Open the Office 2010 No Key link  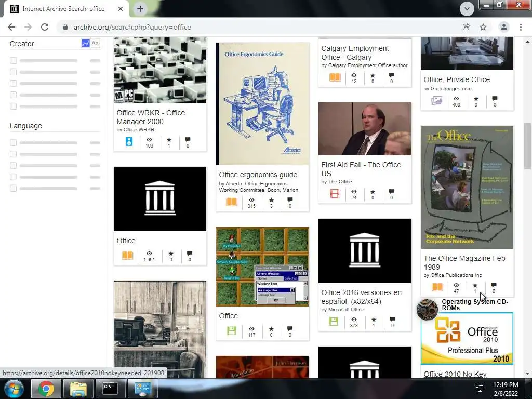coord(455,374)
